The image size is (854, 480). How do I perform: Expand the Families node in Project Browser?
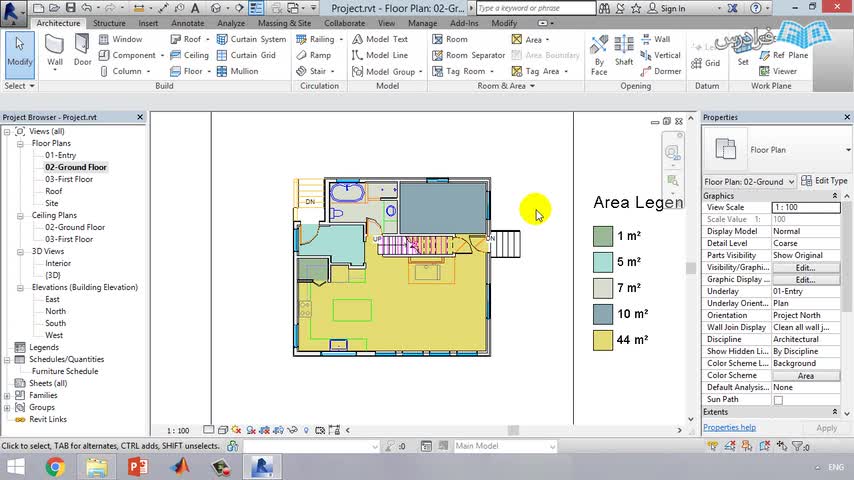coord(7,395)
